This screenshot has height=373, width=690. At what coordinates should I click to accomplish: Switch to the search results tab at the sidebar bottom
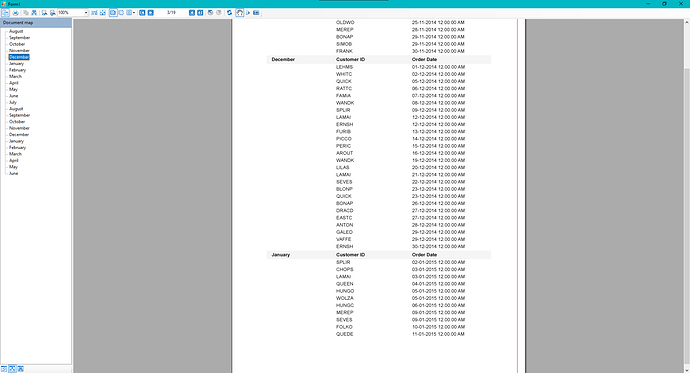coord(20,369)
